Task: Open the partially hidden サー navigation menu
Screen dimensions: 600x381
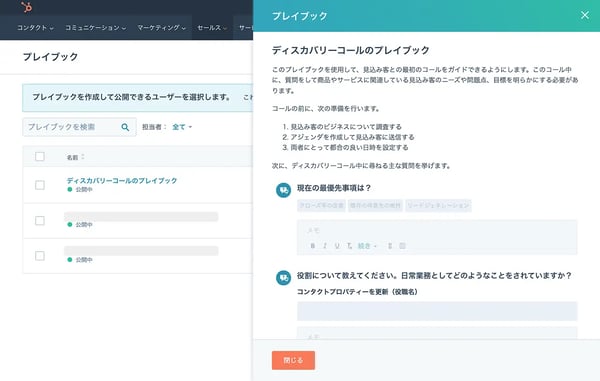Action: click(x=245, y=28)
